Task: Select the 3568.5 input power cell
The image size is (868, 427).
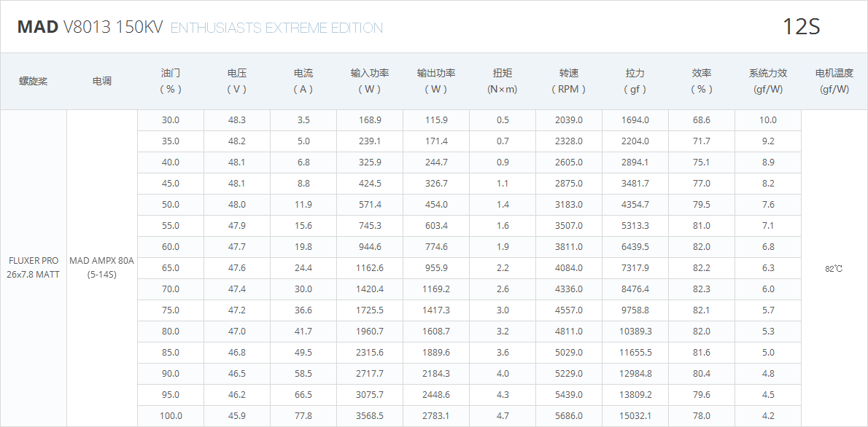Action: coord(370,416)
